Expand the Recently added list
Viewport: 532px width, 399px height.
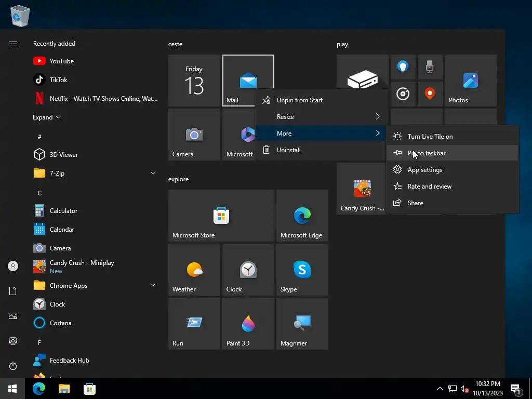(46, 117)
